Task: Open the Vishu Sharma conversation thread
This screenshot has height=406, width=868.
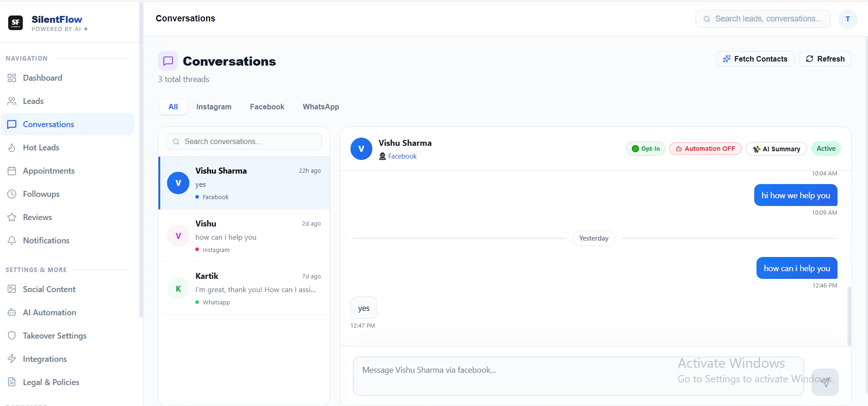Action: point(244,183)
